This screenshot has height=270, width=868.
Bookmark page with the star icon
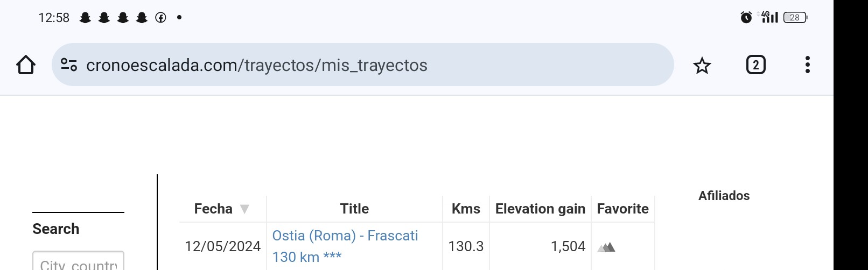point(702,66)
